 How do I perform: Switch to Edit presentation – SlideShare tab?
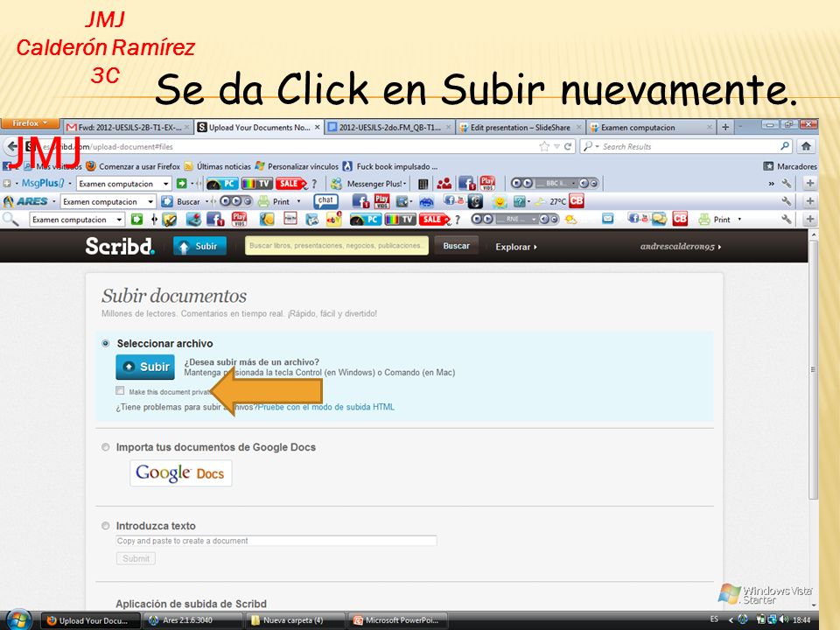click(x=520, y=128)
